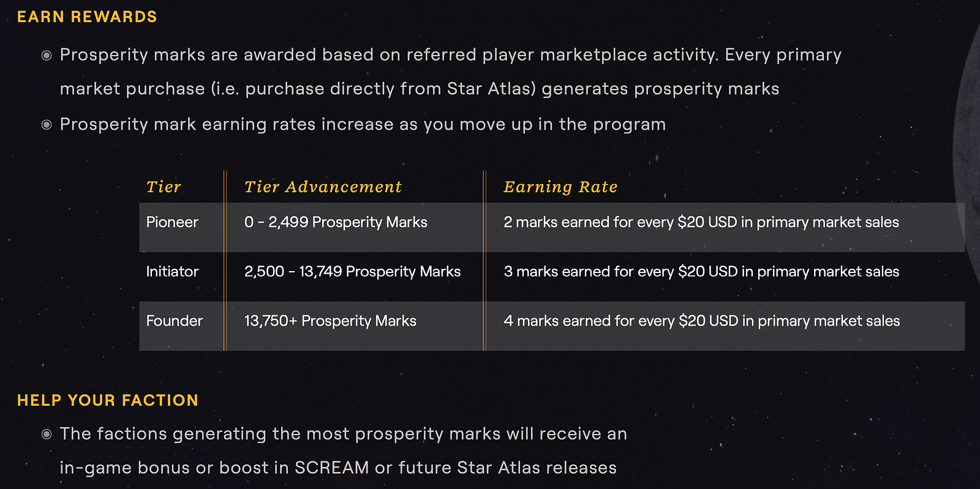The image size is (980, 489).
Task: Click the 'Earning Rate' column header
Action: (560, 187)
